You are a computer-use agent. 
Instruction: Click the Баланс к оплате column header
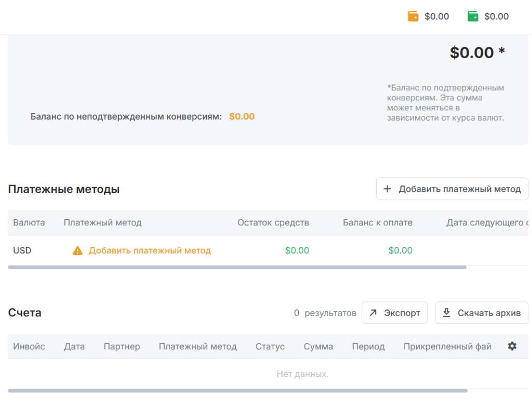378,223
